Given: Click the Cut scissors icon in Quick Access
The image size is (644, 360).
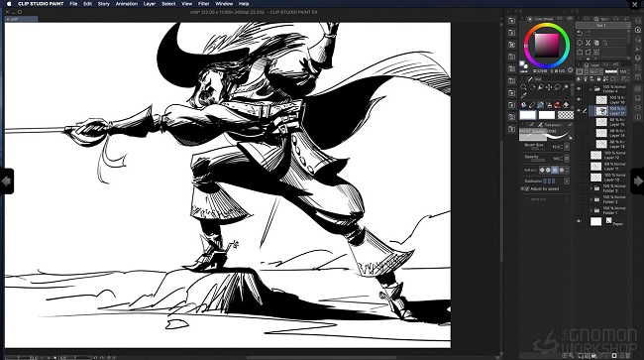Looking at the screenshot, I should (x=589, y=43).
